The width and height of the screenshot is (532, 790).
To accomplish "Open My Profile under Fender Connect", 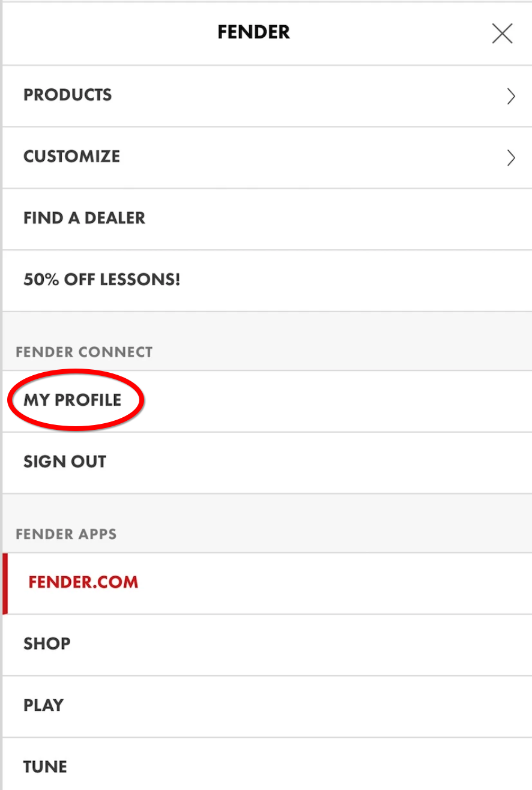I will click(x=73, y=400).
